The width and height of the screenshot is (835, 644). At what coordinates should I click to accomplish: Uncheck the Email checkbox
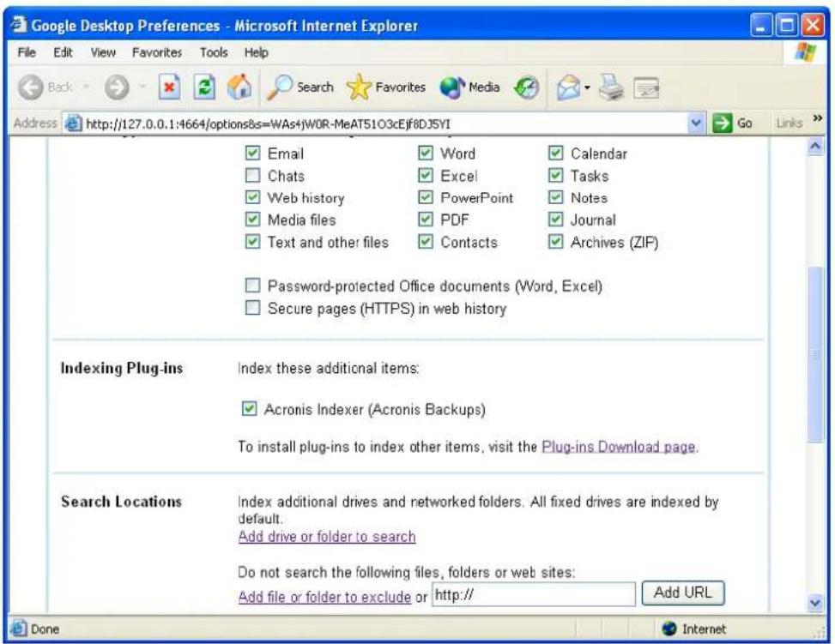click(x=252, y=153)
